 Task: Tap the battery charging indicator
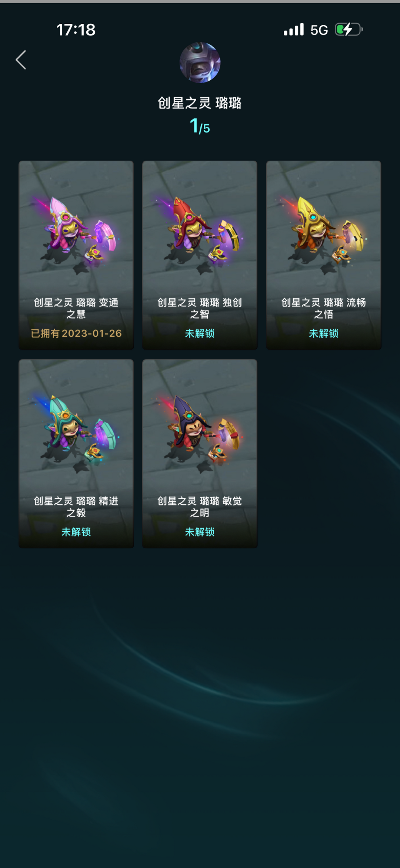[349, 30]
